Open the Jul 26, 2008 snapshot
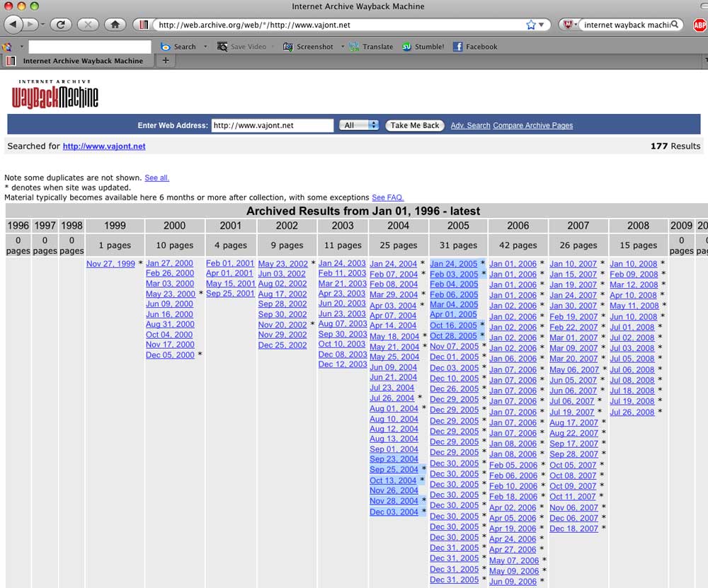The image size is (708, 588). point(632,412)
